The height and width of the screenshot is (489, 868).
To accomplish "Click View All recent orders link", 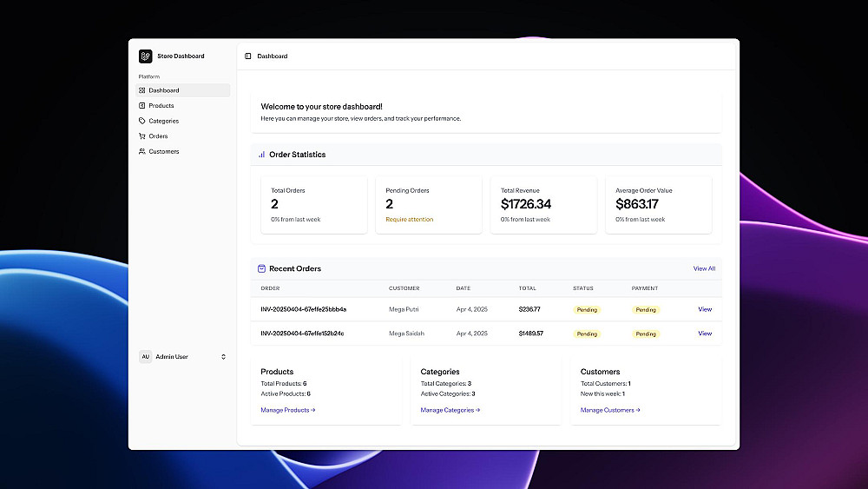I will coord(704,268).
